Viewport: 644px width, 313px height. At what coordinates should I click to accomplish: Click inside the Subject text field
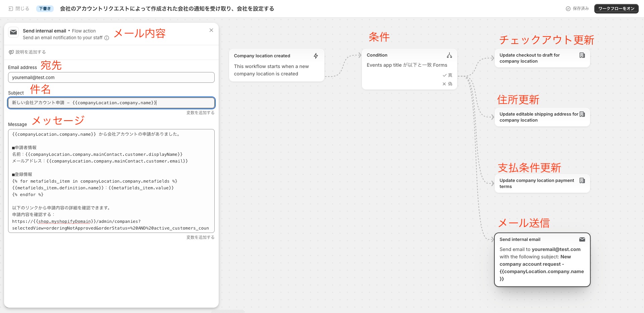click(x=111, y=103)
